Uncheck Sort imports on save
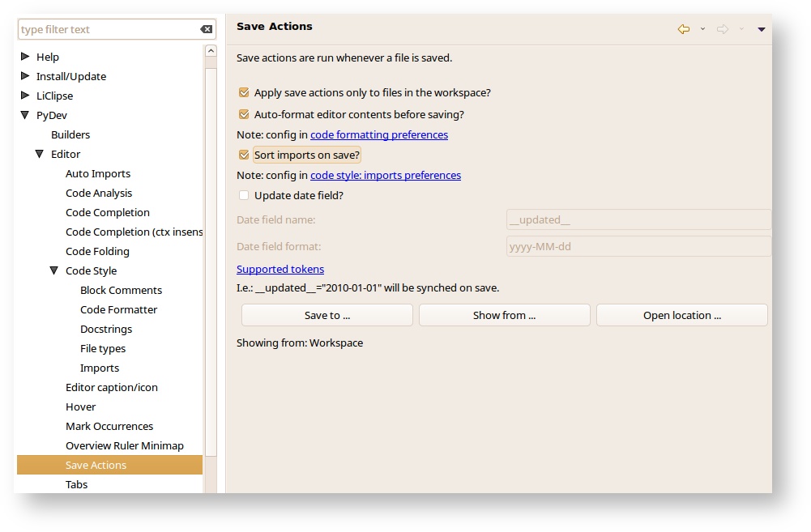This screenshot has width=811, height=532. coord(244,155)
